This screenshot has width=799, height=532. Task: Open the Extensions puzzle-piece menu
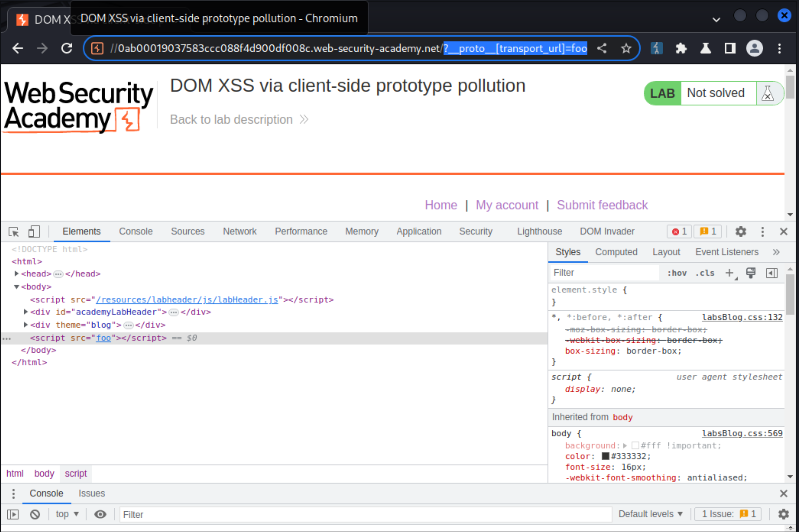point(681,48)
